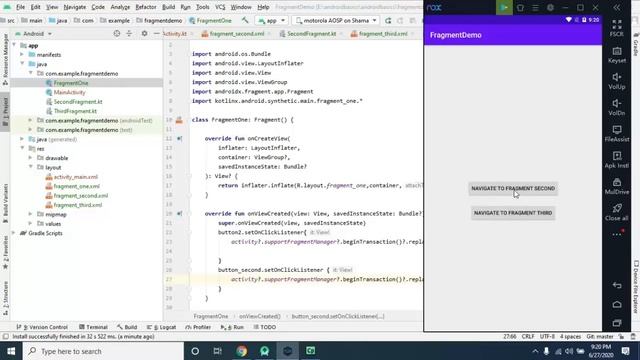
Task: Click the Nox shirt theme icon
Action: click(520, 7)
